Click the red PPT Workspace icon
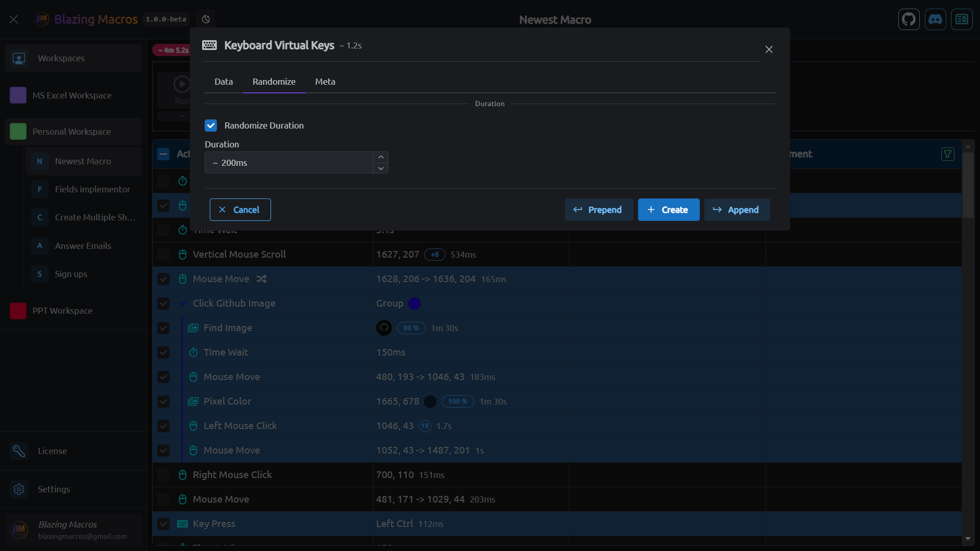 tap(18, 311)
